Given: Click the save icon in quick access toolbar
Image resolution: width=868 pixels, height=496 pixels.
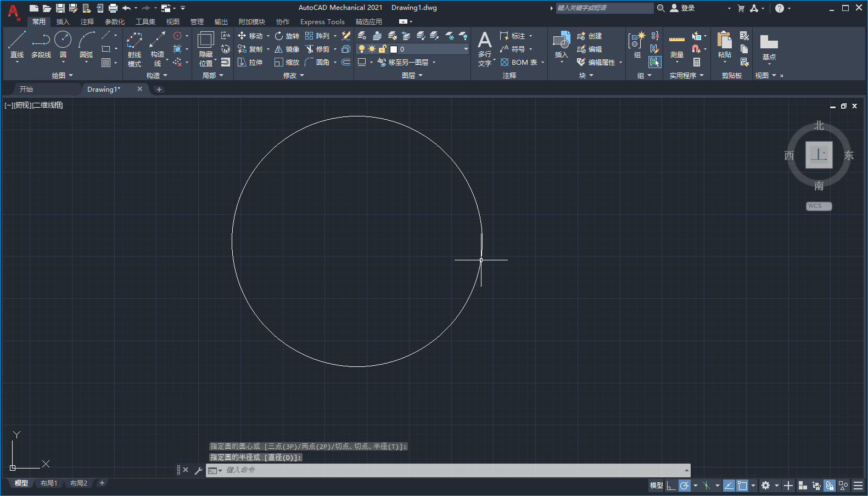Looking at the screenshot, I should click(x=60, y=8).
